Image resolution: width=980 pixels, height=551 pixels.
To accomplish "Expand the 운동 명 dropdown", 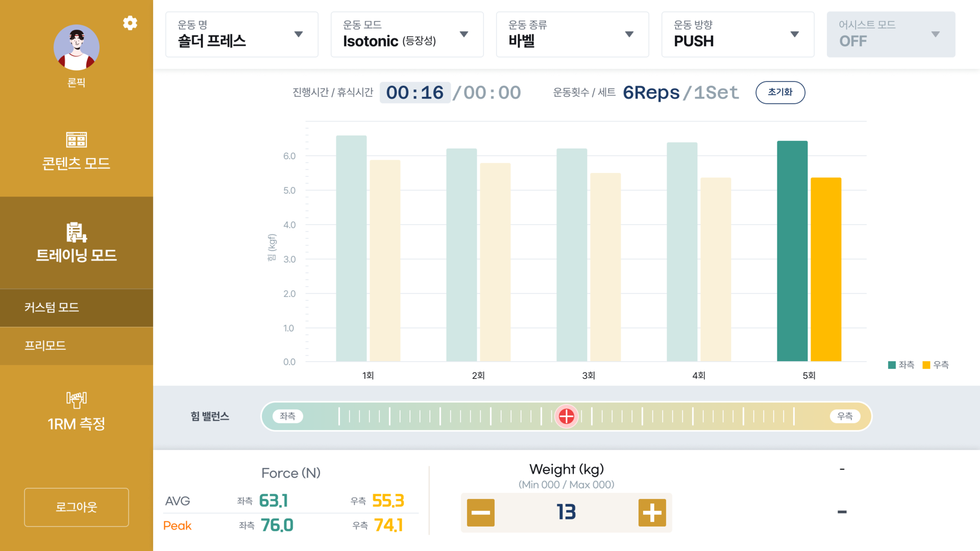I will 242,34.
